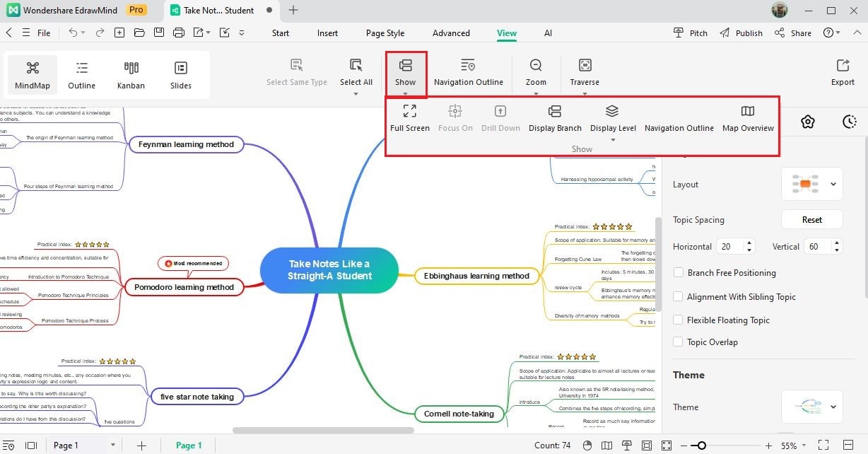Click the Save icon in the quick toolbar

click(x=159, y=33)
